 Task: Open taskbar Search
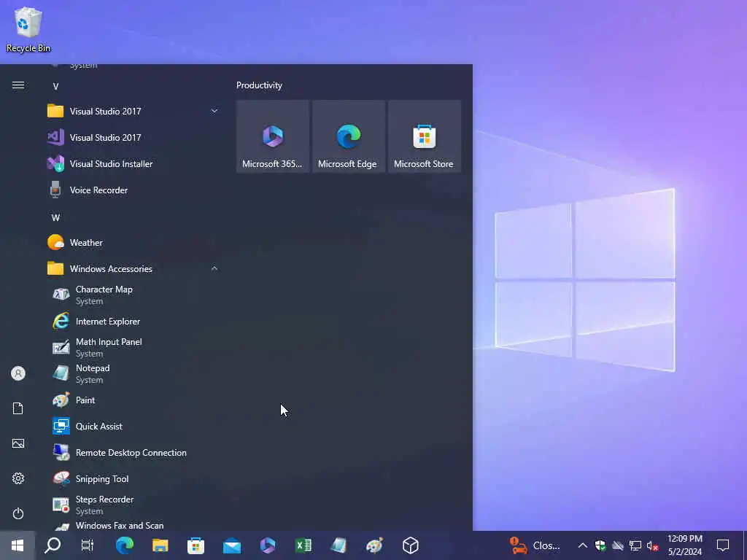click(53, 545)
